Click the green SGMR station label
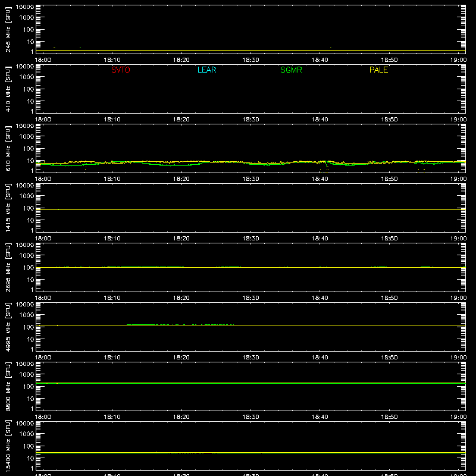This screenshot has width=476, height=476. point(291,70)
